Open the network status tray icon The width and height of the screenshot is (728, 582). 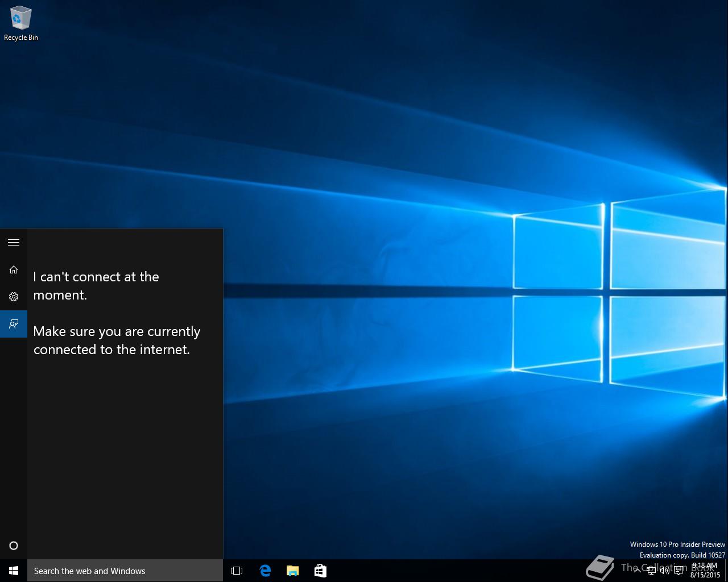tap(651, 571)
